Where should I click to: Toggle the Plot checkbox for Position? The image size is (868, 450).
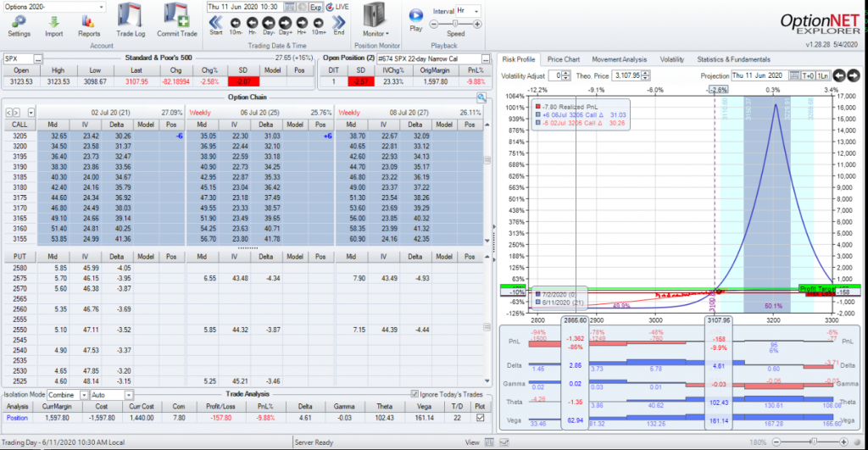tap(480, 418)
